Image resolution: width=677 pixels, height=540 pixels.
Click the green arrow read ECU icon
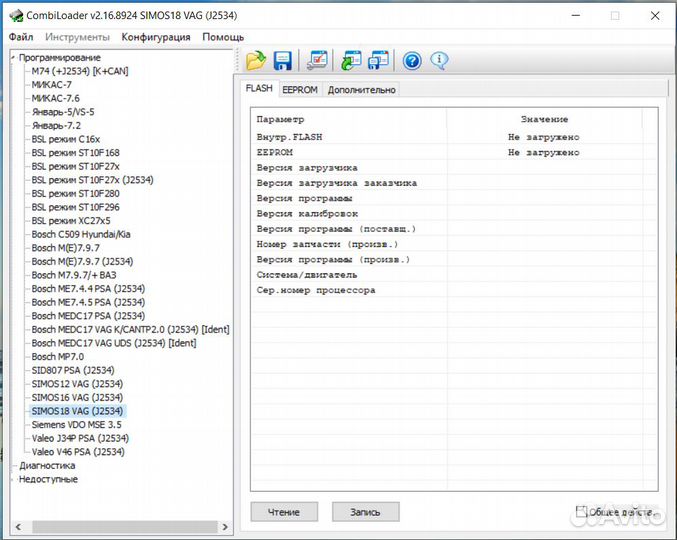tap(351, 60)
